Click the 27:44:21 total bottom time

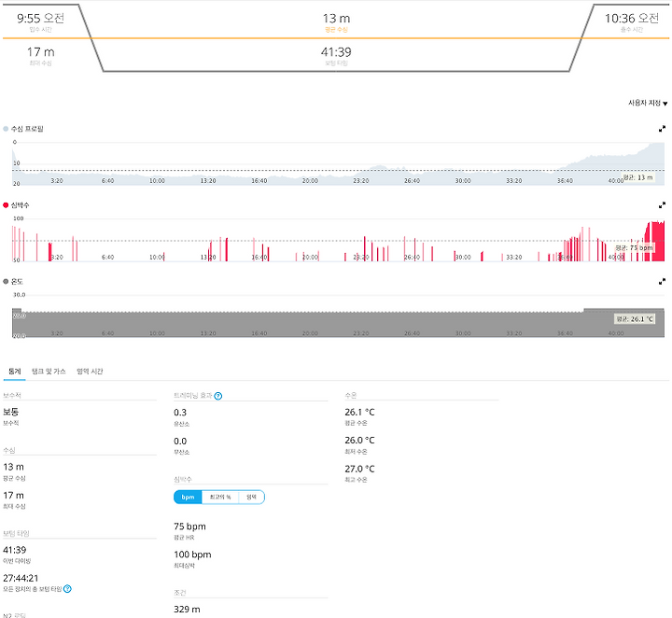[x=21, y=578]
